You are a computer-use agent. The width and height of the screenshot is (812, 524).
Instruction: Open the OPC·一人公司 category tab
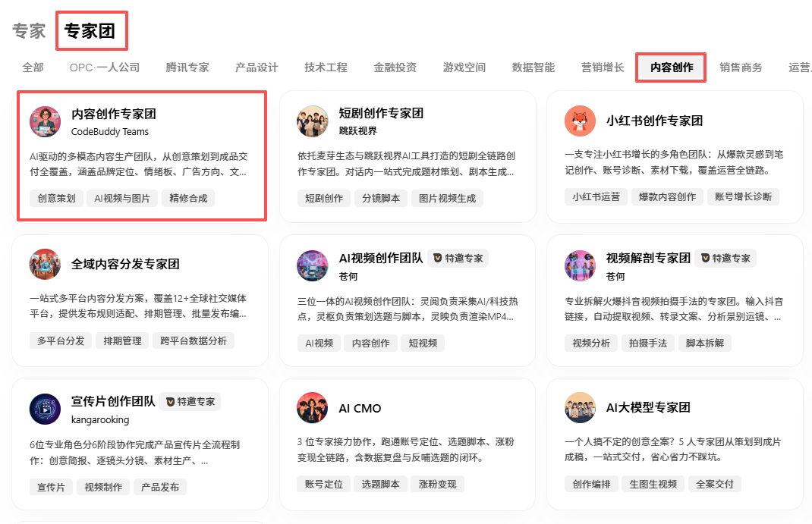coord(105,67)
